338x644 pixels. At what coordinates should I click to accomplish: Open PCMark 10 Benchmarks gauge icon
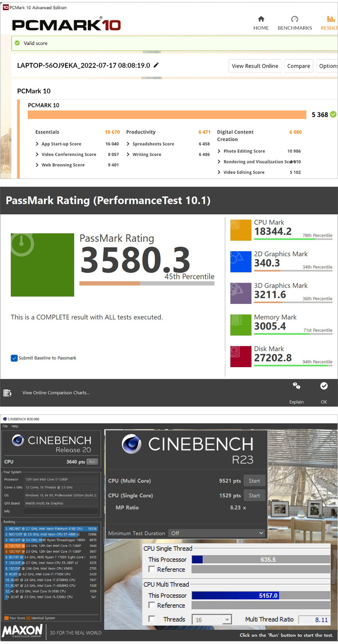[295, 19]
